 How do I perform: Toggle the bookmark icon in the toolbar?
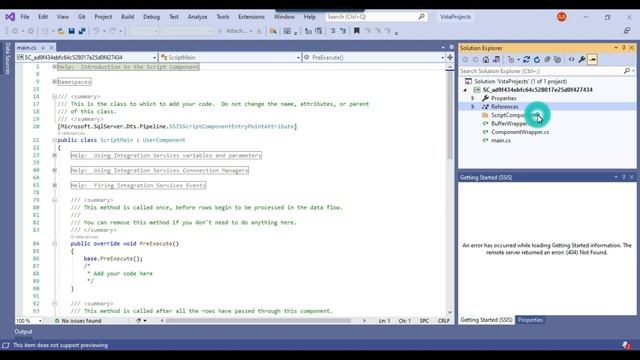pos(356,31)
